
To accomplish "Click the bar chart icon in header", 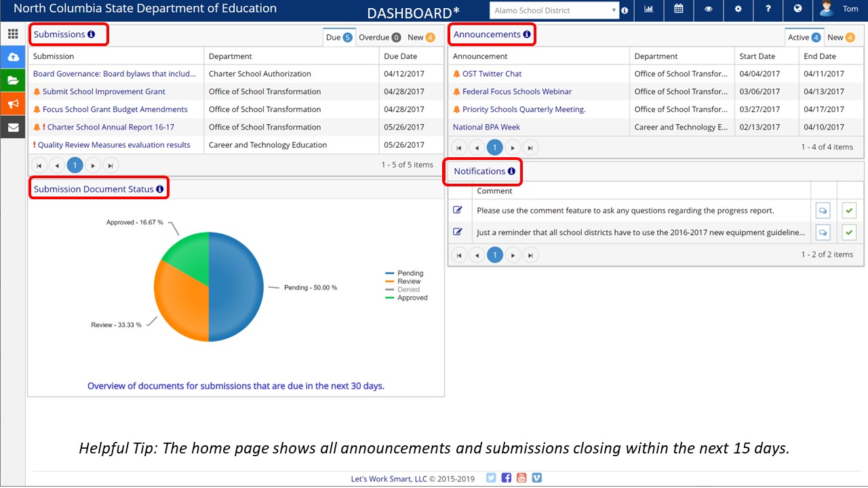I will (x=648, y=9).
